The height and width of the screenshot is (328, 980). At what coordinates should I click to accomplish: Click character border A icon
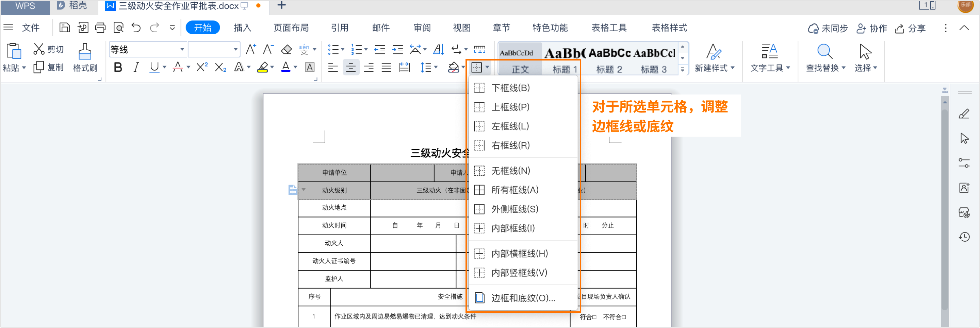click(x=310, y=68)
